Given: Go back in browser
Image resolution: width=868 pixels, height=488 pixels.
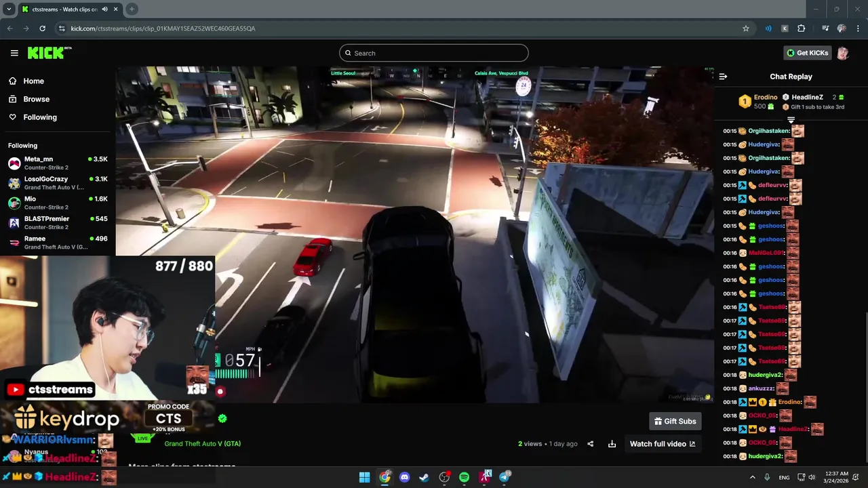Looking at the screenshot, I should click(x=9, y=28).
